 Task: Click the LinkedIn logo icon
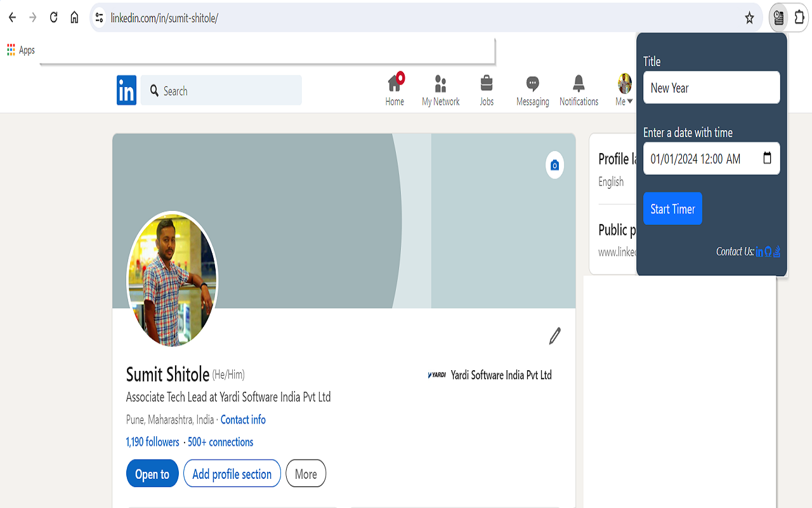(126, 90)
